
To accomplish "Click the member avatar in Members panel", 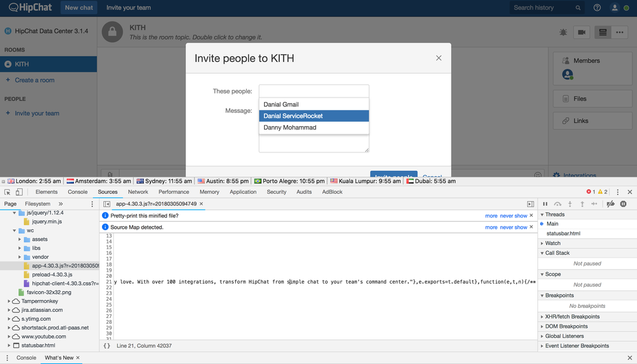I will pyautogui.click(x=567, y=75).
